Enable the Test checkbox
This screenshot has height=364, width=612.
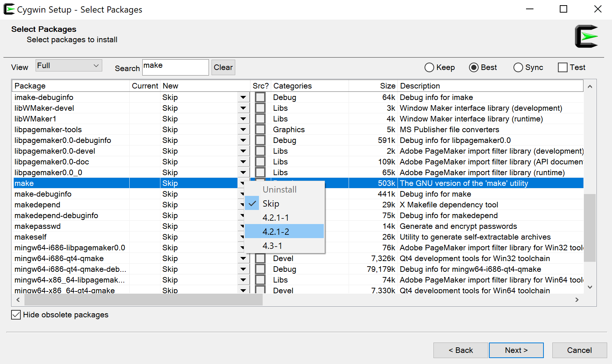(563, 67)
